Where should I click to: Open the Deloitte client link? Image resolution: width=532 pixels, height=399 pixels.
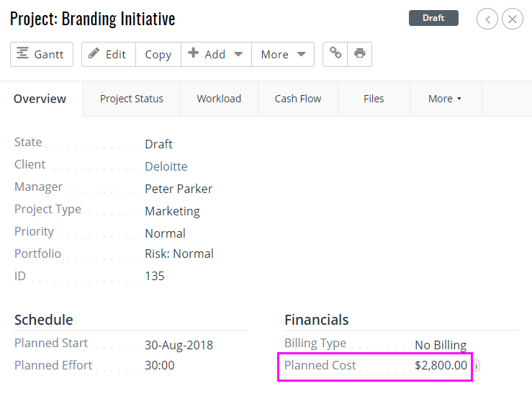[166, 166]
